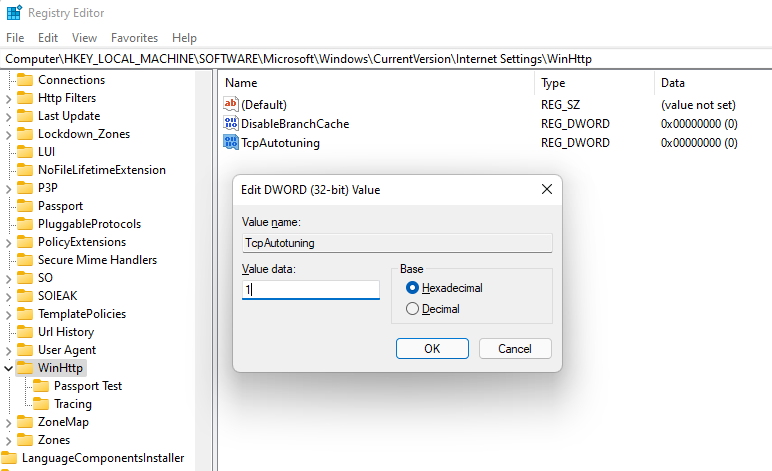Select the Tracing folder icon
Viewport: 772px width, 471px height.
41,404
